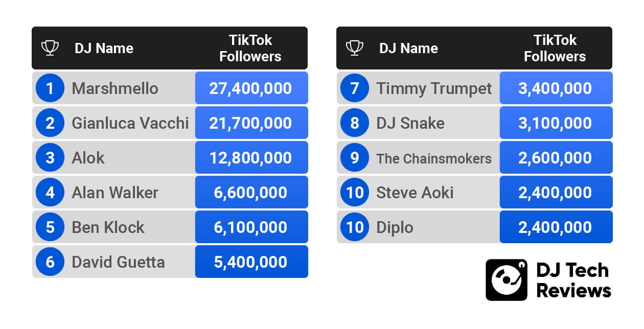The image size is (644, 329).
Task: Click the rank 6 circle beside David Guetta
Action: click(50, 262)
